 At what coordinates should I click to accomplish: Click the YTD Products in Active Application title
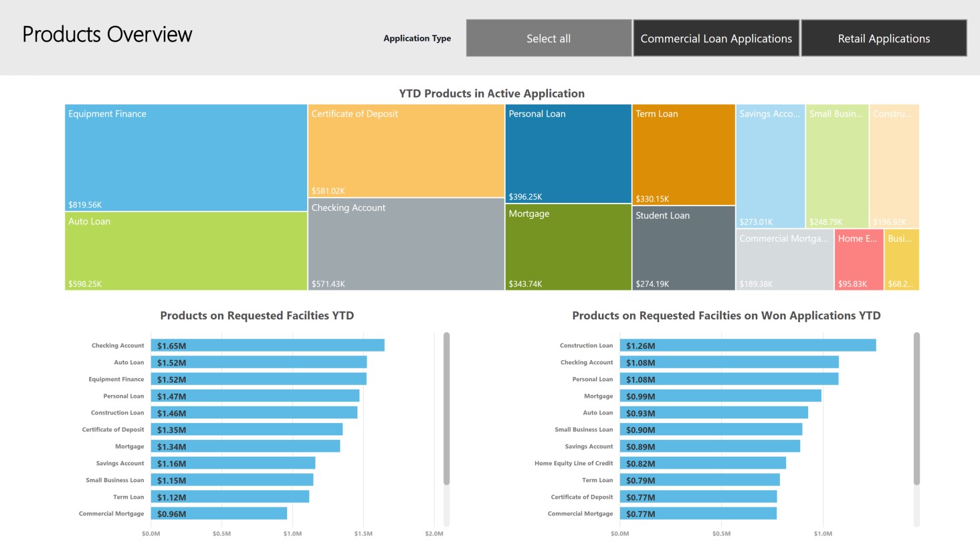tap(492, 94)
